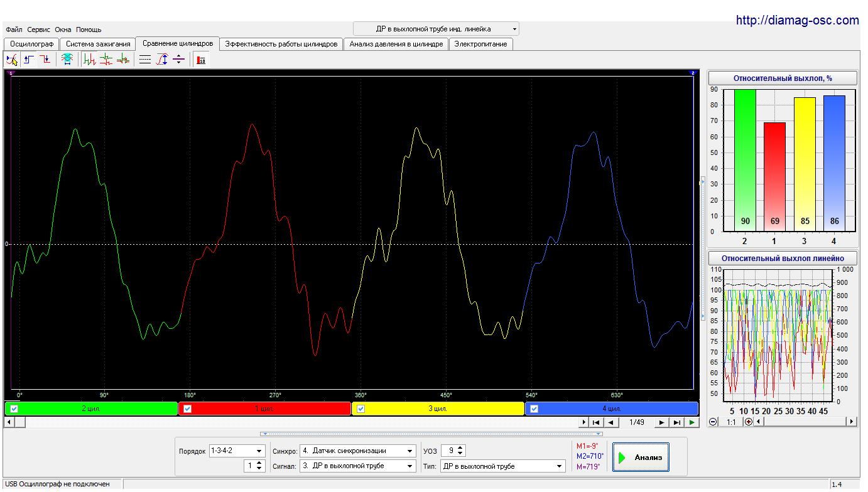Select the Сравнение цилиндров tab
The width and height of the screenshot is (868, 492).
click(x=178, y=43)
